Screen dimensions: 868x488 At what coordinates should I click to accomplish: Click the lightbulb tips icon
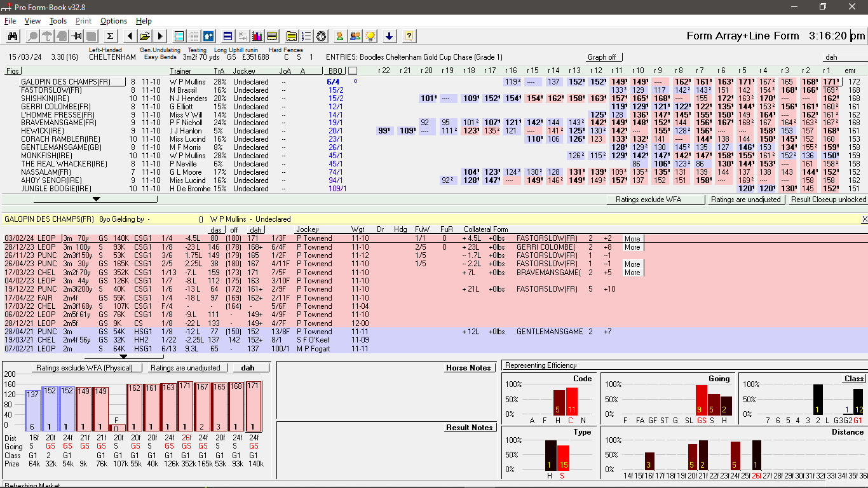[x=370, y=36]
